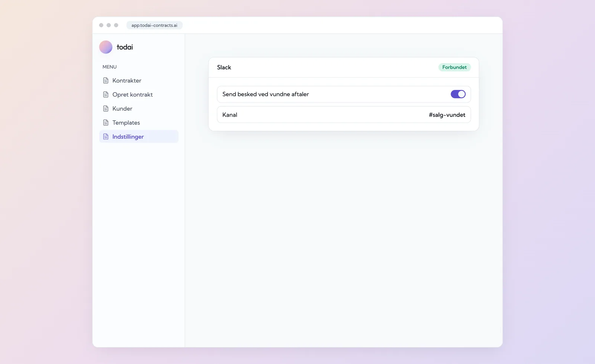Image resolution: width=595 pixels, height=364 pixels.
Task: Click the third gray window dot
Action: pos(116,25)
